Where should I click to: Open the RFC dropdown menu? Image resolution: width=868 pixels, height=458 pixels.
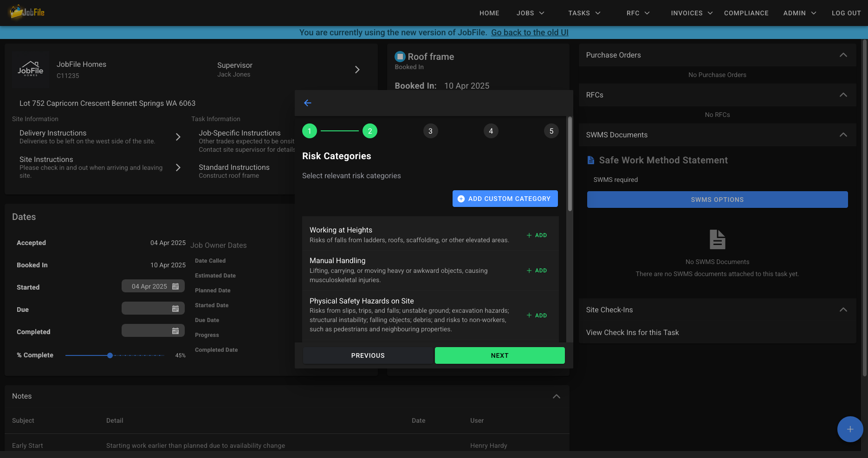pos(638,13)
